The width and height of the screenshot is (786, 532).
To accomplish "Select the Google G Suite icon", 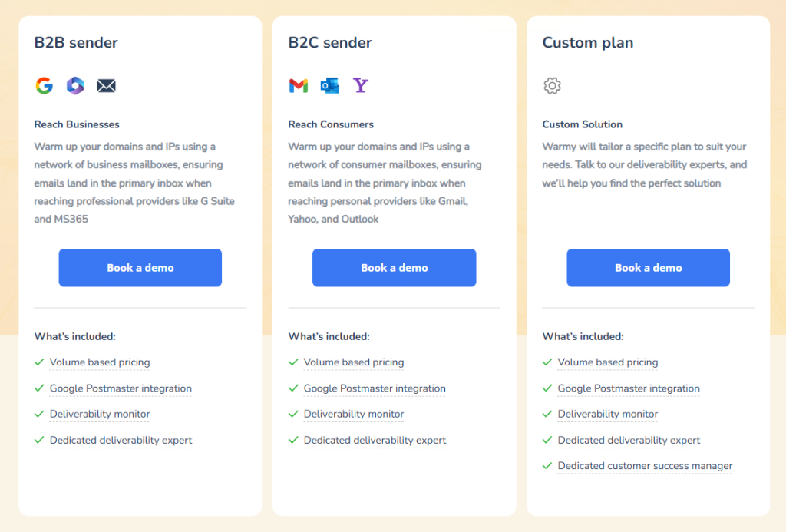I will point(44,86).
